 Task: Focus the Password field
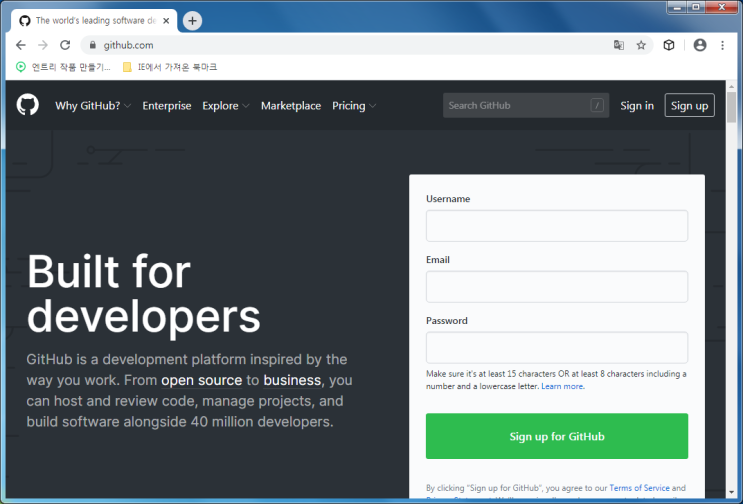click(x=557, y=348)
